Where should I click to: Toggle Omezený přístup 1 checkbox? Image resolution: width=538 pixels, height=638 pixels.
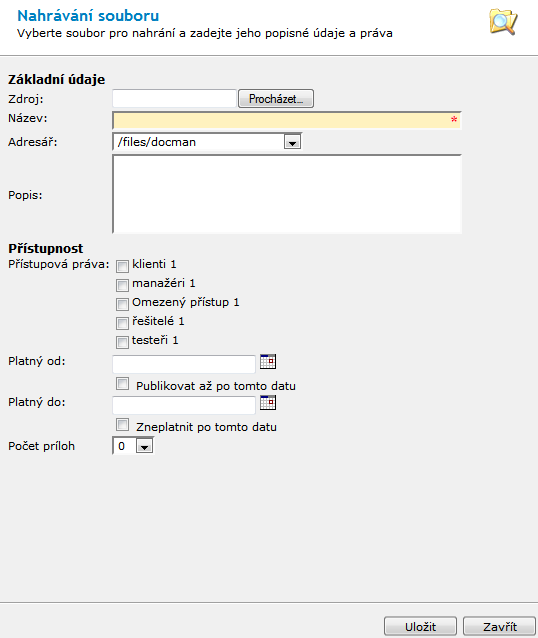tap(122, 304)
